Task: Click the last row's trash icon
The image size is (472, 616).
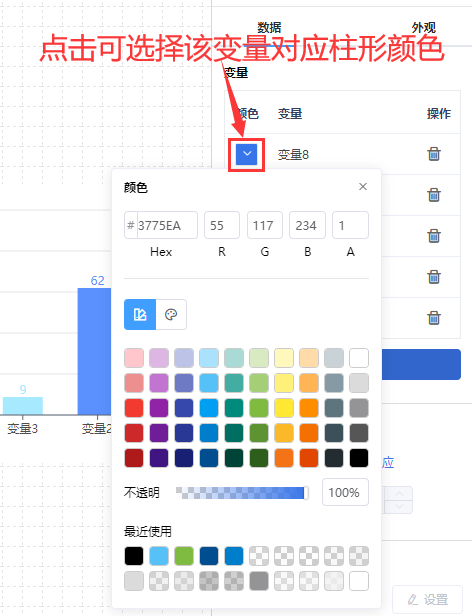Action: pyautogui.click(x=434, y=317)
